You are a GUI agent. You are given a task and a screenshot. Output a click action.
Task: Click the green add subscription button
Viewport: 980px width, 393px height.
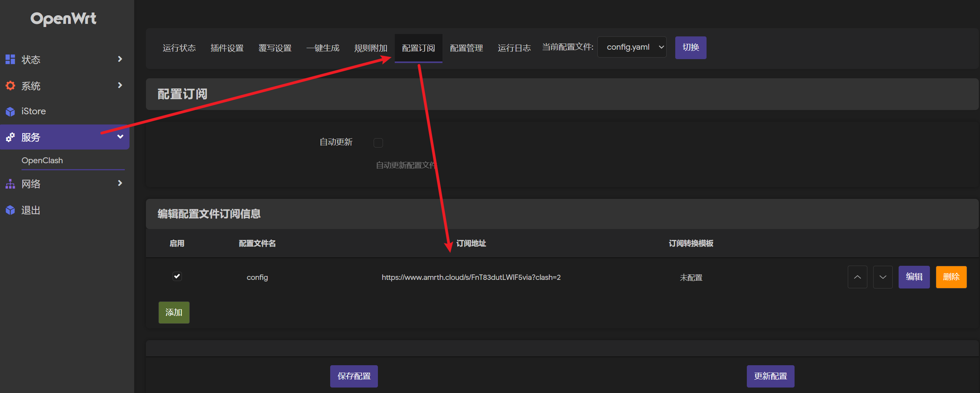[x=174, y=312]
